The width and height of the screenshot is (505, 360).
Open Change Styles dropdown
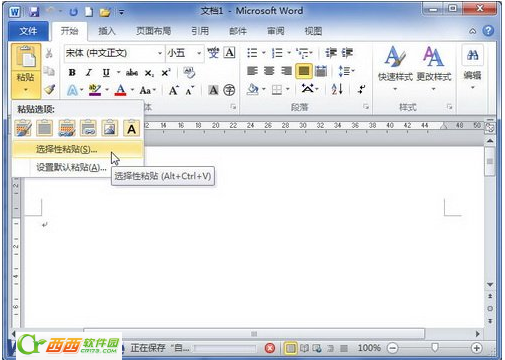coord(433,89)
